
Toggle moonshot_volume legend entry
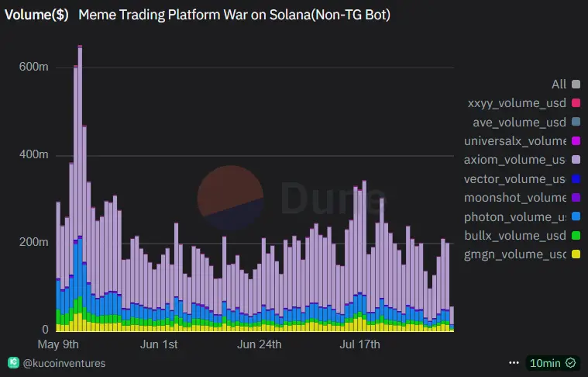point(522,198)
